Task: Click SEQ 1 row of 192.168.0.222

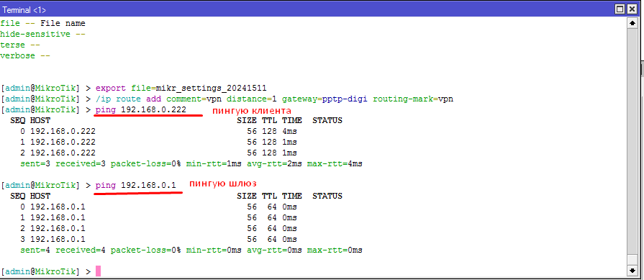Action: pyautogui.click(x=158, y=142)
